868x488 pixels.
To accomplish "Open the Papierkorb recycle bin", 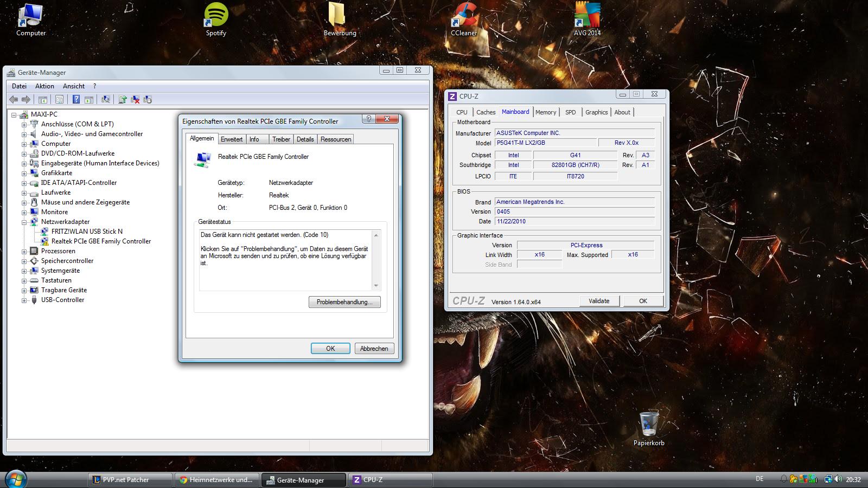I will (649, 428).
